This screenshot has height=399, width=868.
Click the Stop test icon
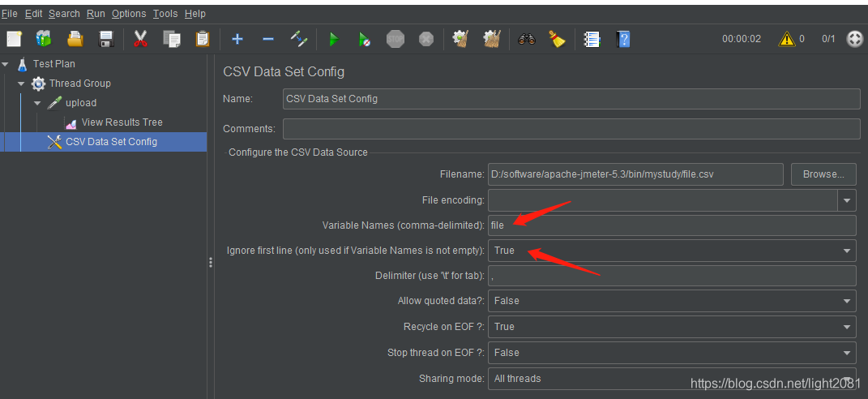tap(396, 39)
